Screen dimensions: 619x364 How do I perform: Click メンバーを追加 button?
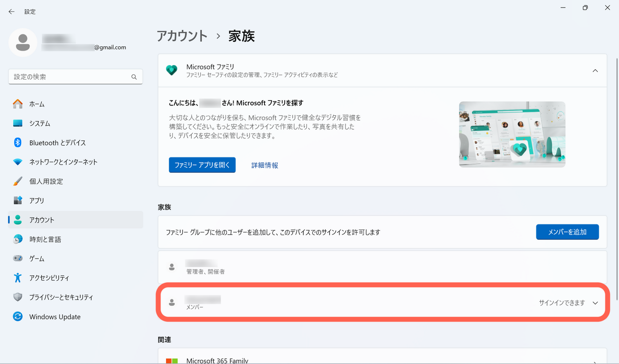point(567,232)
